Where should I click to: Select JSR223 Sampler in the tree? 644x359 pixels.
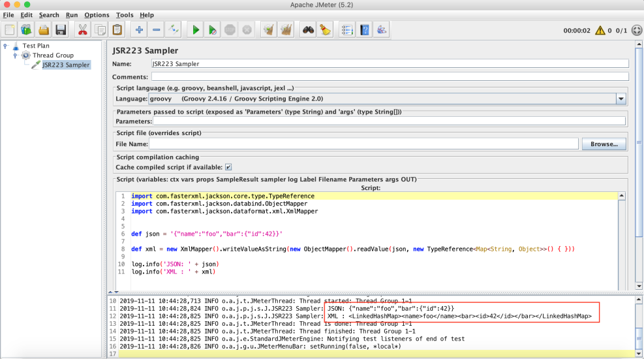point(65,65)
